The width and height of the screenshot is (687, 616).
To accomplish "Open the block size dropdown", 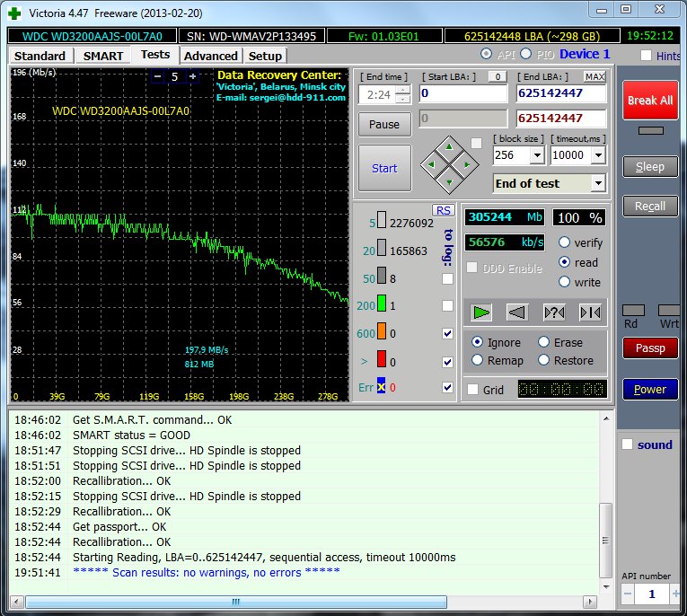I will 537,155.
